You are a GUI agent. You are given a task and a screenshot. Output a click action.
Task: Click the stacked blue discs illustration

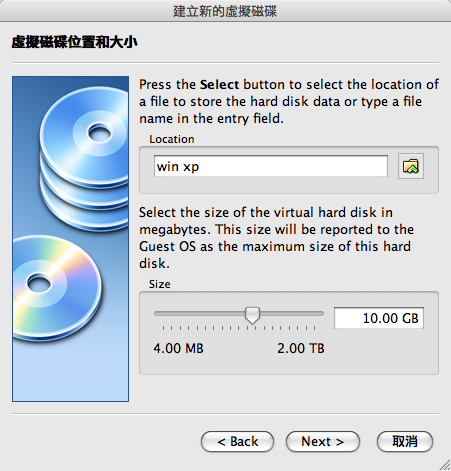(x=85, y=158)
